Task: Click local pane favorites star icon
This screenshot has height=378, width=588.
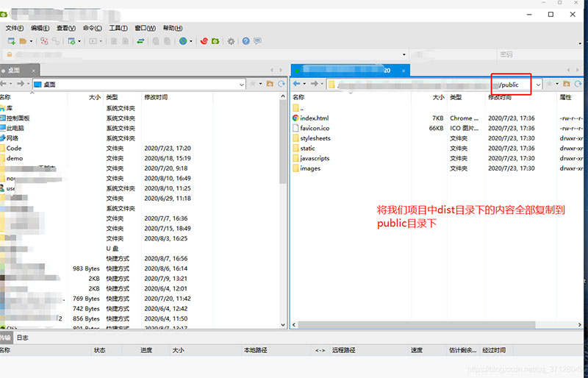Action: click(253, 84)
